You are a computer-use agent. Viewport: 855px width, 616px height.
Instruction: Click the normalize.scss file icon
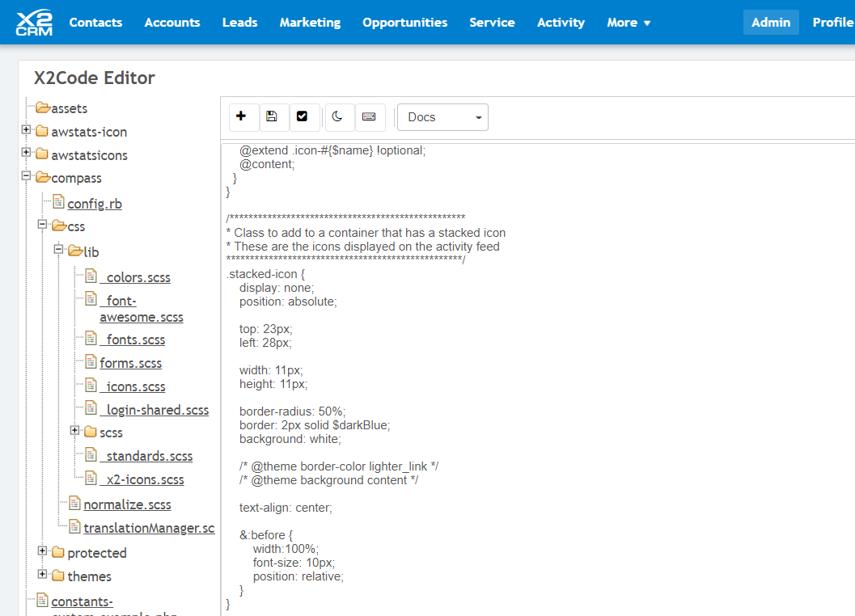[75, 503]
